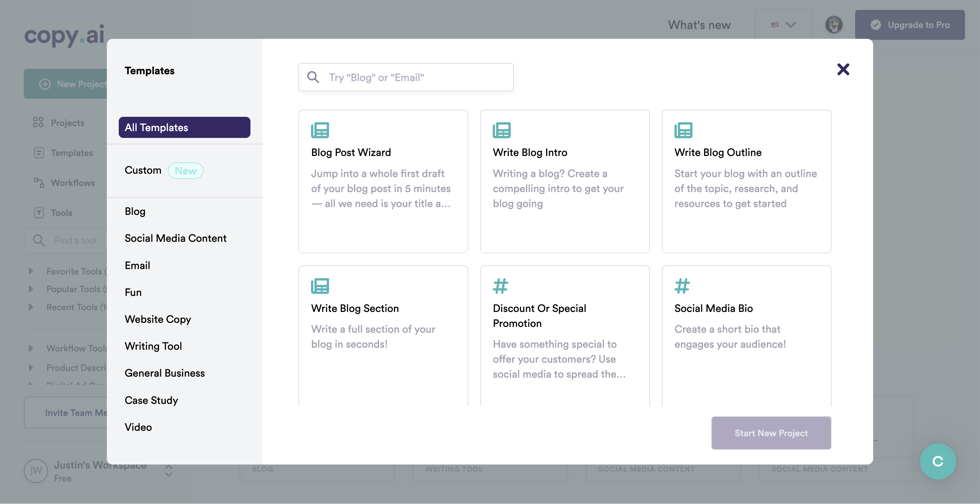The image size is (980, 504).
Task: Expand the Favorite Tools section
Action: click(x=31, y=271)
